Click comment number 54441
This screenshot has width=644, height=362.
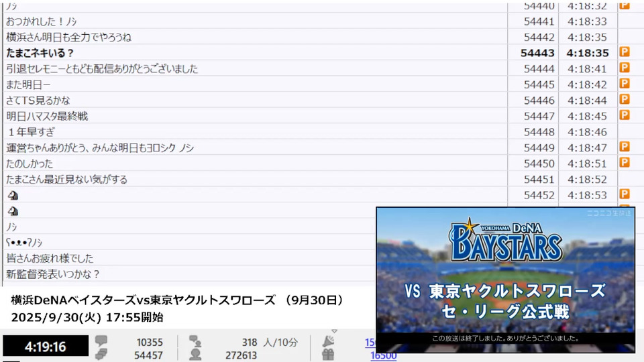click(539, 21)
